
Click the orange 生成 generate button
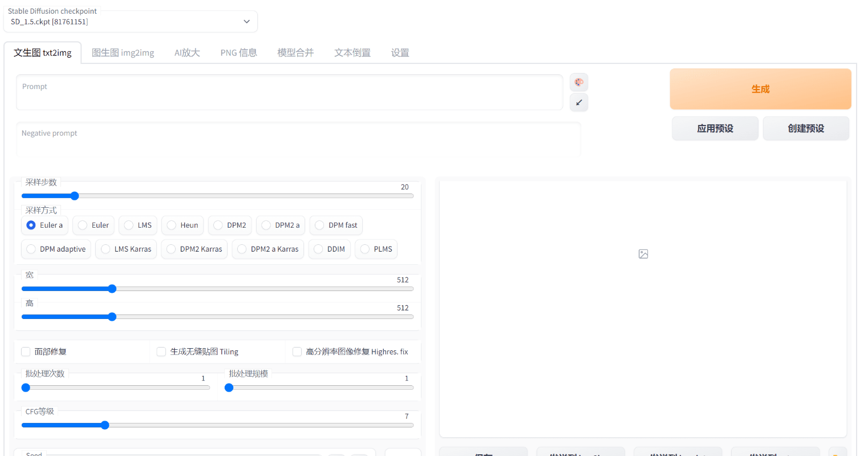click(760, 89)
